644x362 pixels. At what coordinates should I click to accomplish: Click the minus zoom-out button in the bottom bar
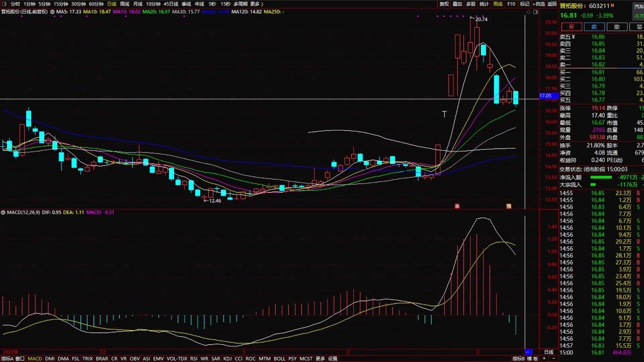click(x=553, y=358)
